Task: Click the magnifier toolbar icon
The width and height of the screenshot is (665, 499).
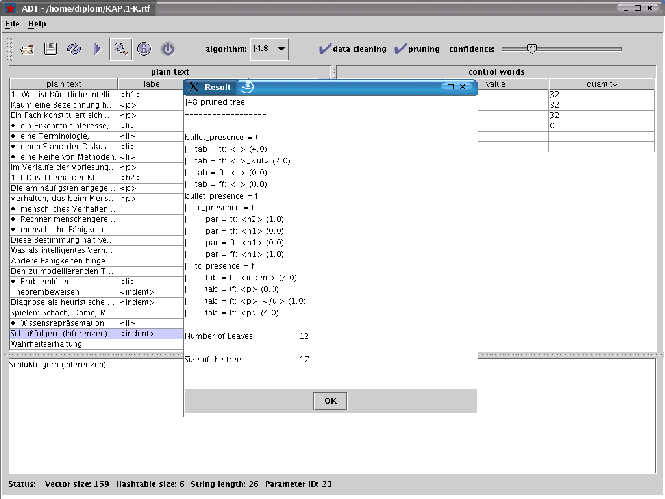Action: pyautogui.click(x=120, y=49)
